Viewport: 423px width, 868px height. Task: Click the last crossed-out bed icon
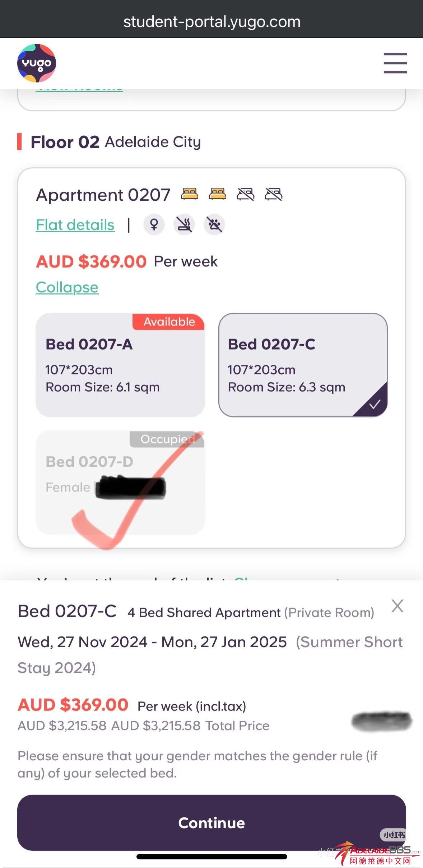274,194
